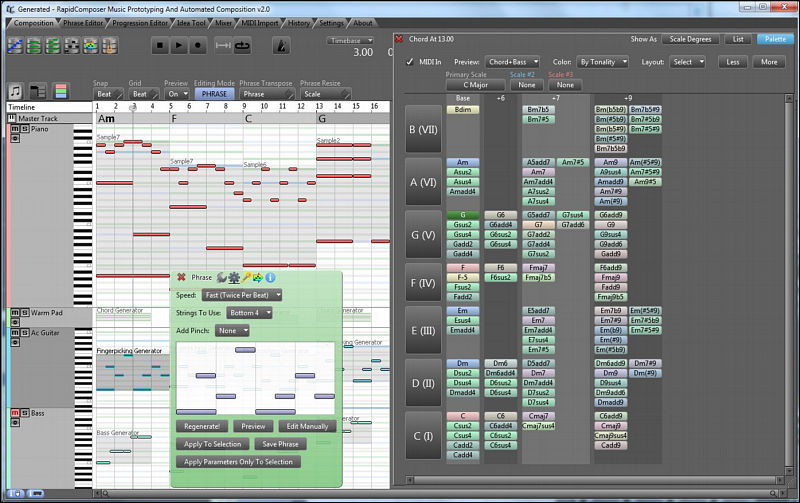
Task: Click the black-and-white blocks toolbar icon
Action: tap(71, 46)
